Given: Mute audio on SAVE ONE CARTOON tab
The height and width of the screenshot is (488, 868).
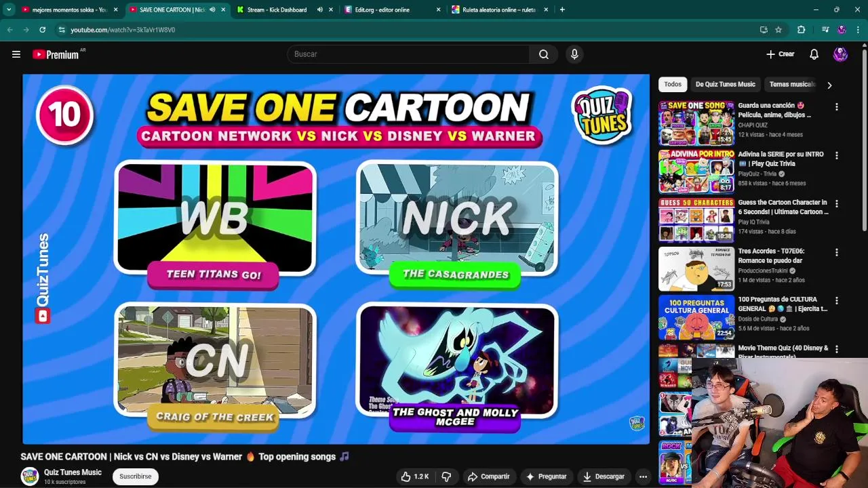Looking at the screenshot, I should point(212,9).
